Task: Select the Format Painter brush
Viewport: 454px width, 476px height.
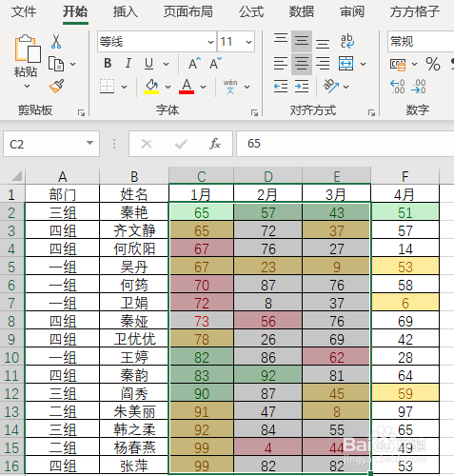Action: [x=56, y=86]
